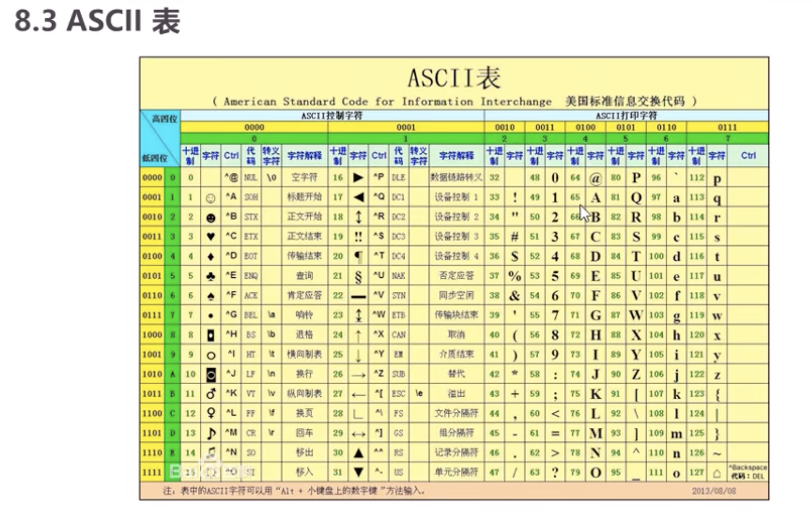The image size is (812, 511).
Task: Click the '否定应答' description cell
Action: (456, 276)
